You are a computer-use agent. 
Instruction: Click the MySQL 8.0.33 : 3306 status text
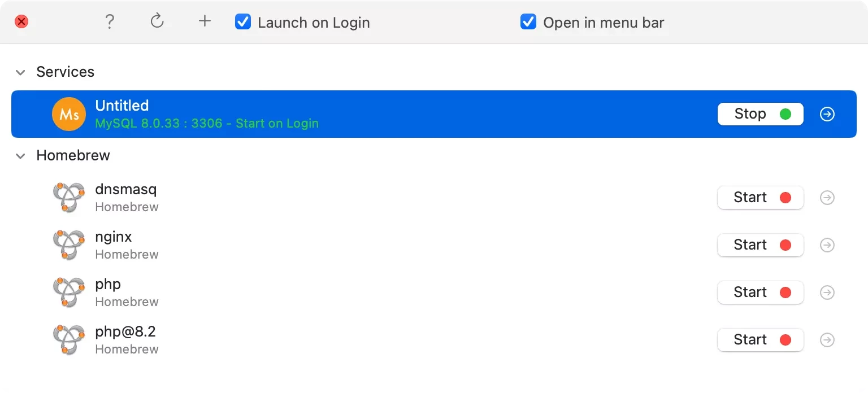pos(207,123)
